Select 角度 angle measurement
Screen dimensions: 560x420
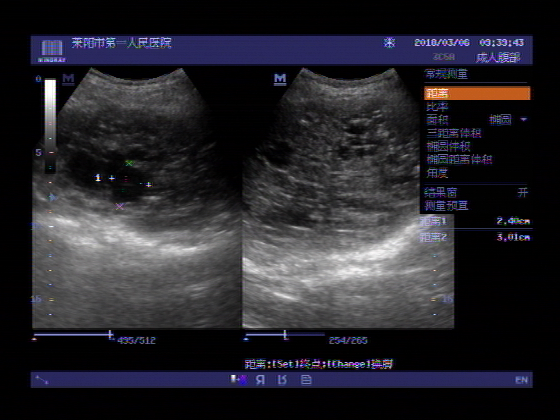pyautogui.click(x=437, y=173)
